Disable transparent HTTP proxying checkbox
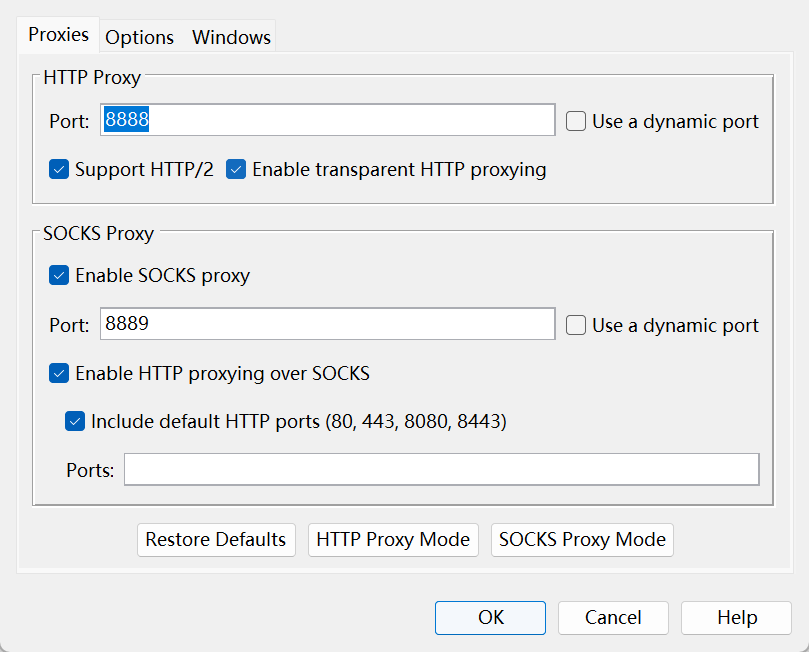 pyautogui.click(x=236, y=169)
